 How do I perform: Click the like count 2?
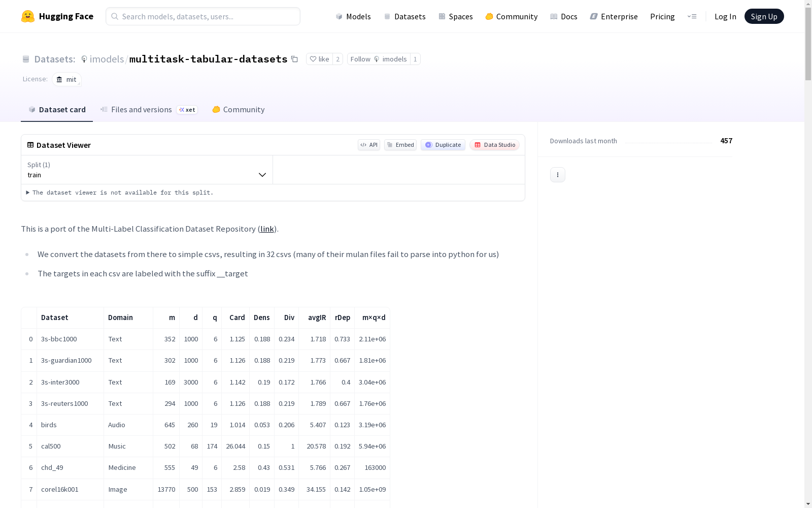pos(338,59)
